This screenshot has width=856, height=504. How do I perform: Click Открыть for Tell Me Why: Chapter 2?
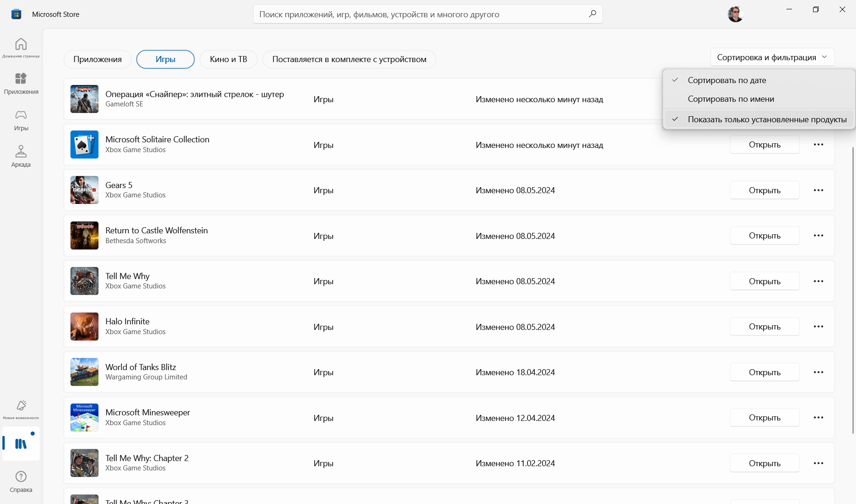pos(765,463)
